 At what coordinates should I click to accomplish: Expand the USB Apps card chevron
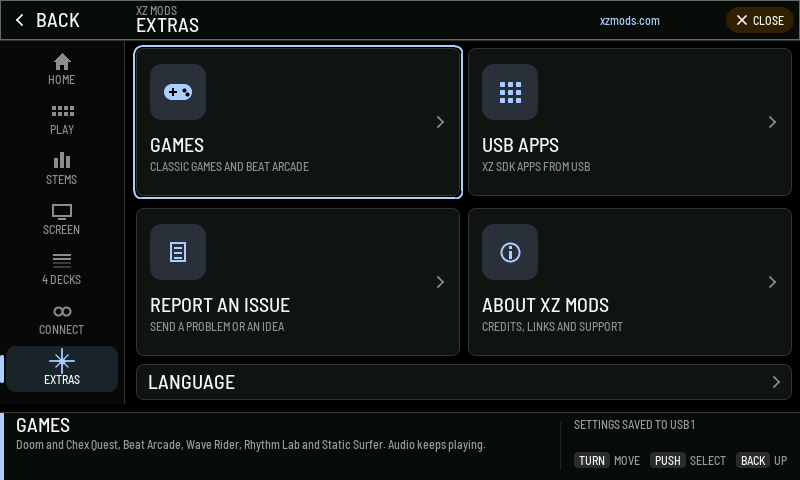pos(772,122)
